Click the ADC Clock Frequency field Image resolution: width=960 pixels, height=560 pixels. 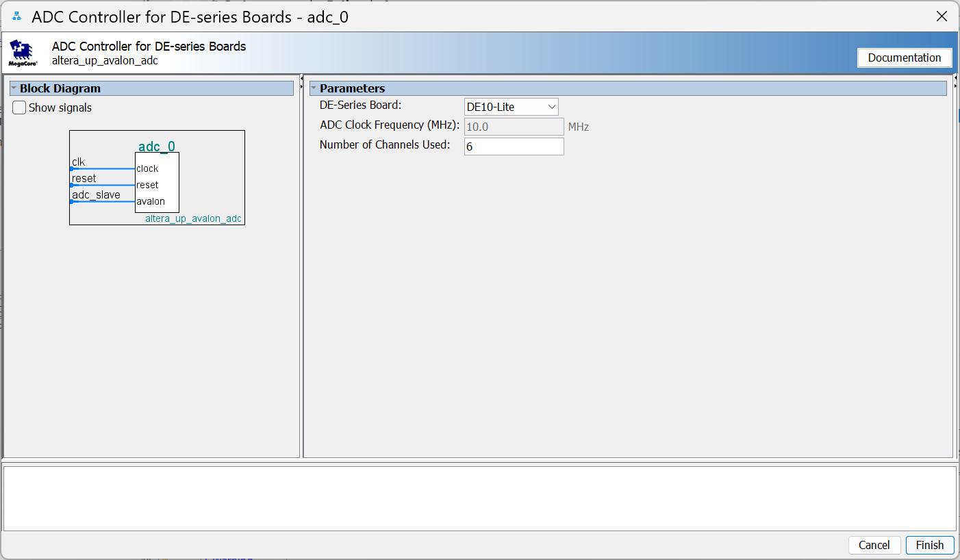click(514, 127)
